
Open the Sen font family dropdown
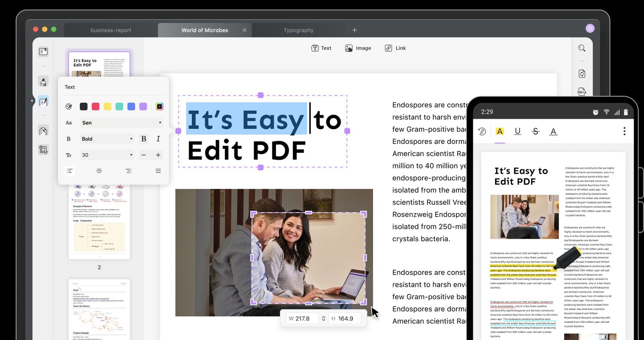coord(122,123)
